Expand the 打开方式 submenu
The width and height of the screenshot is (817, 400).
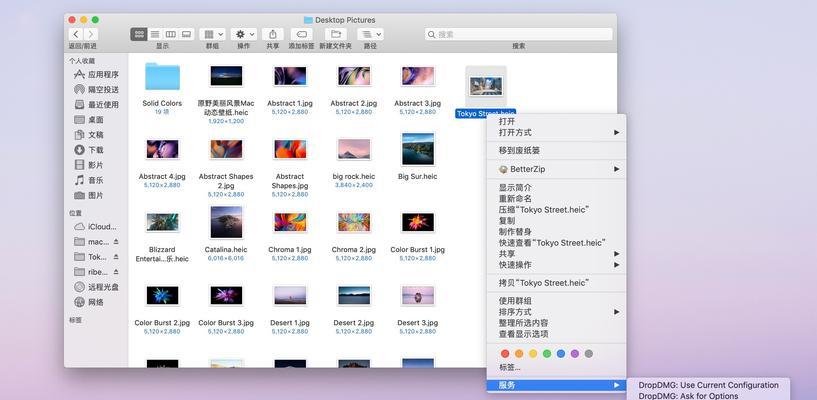556,132
